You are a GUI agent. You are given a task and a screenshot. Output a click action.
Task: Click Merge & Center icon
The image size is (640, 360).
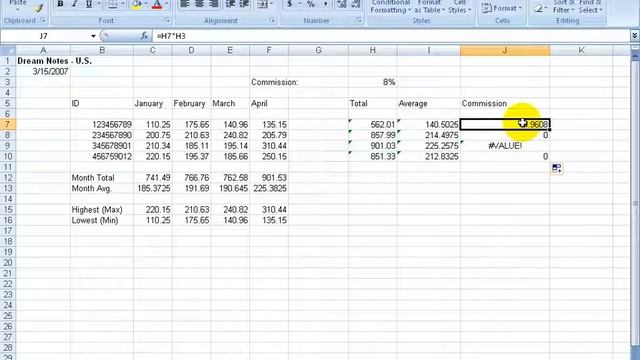point(262,4)
